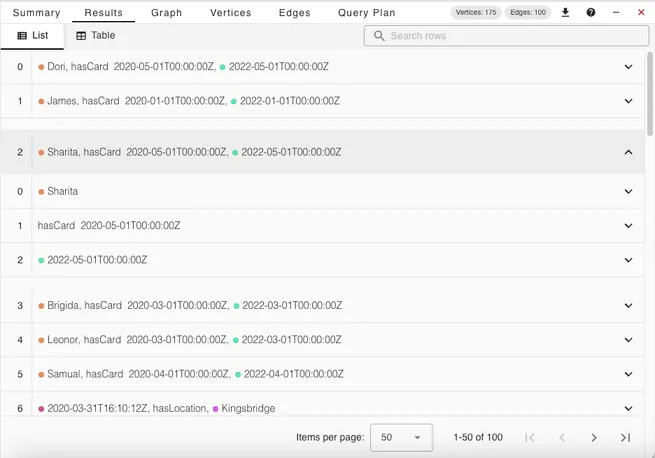This screenshot has height=458, width=655.
Task: Expand the Kingsbridge hasLocation row
Action: click(628, 408)
